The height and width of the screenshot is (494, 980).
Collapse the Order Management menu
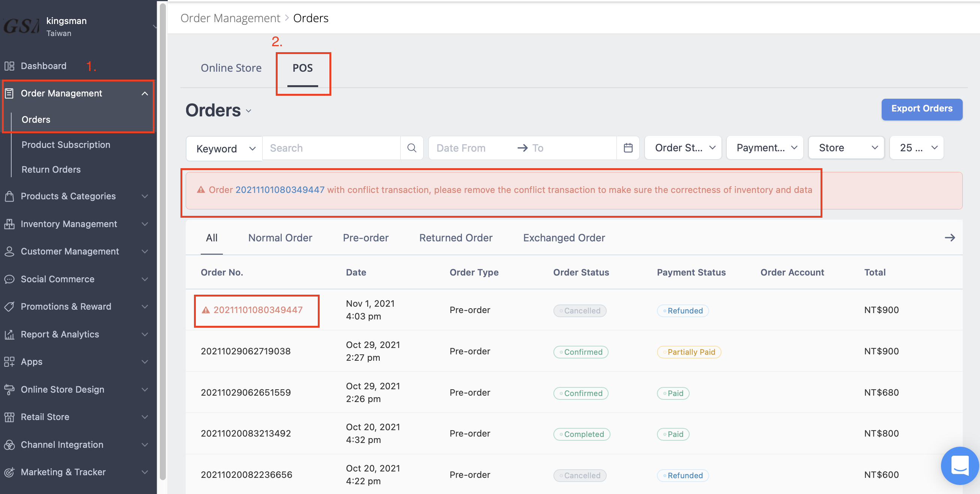click(x=144, y=93)
